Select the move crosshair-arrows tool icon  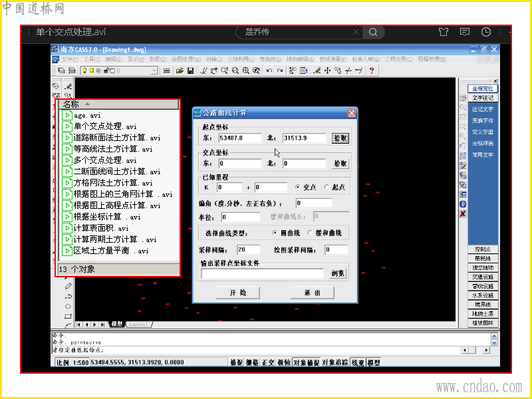(x=327, y=70)
